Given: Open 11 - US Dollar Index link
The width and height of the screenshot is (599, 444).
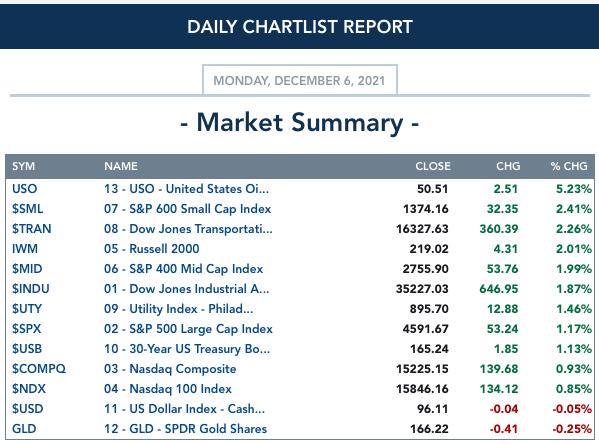Looking at the screenshot, I should pyautogui.click(x=185, y=408).
